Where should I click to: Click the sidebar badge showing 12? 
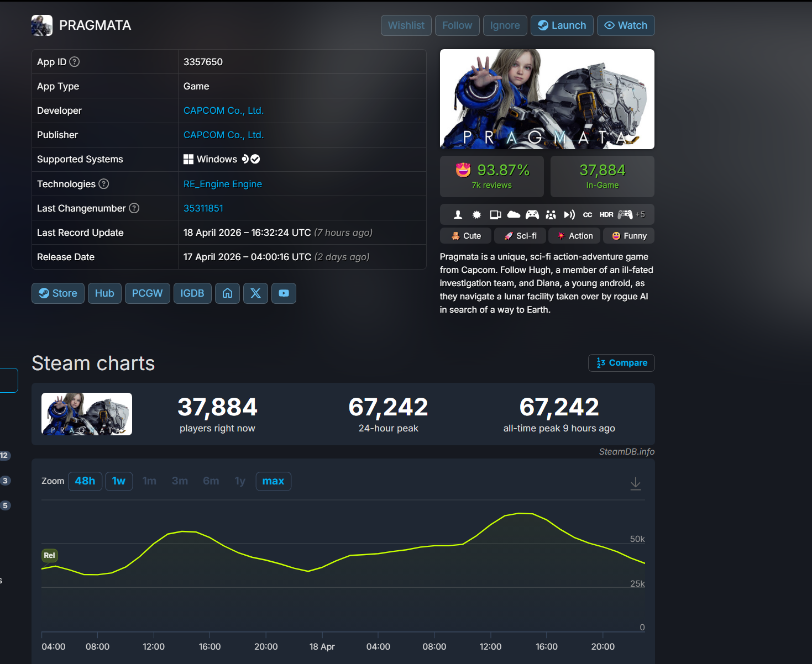tap(4, 455)
